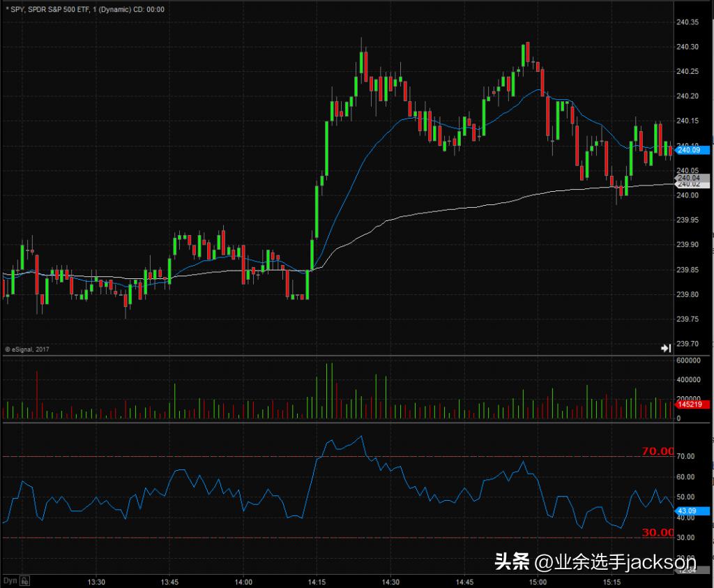The image size is (714, 588).
Task: Click the 239.75 price axis label
Action: (x=687, y=319)
